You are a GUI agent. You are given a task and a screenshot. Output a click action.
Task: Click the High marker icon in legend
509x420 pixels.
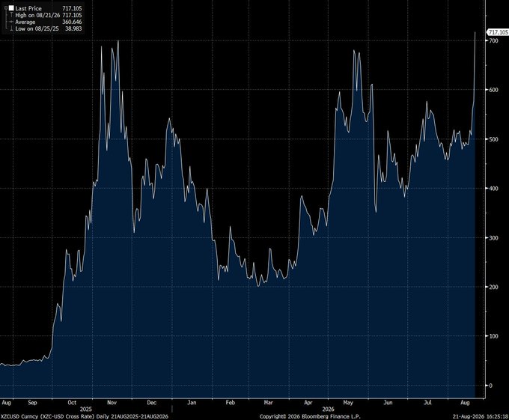pos(11,15)
